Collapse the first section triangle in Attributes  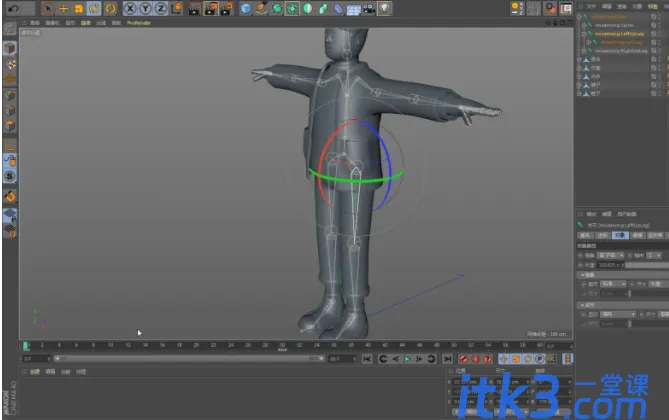click(x=583, y=275)
